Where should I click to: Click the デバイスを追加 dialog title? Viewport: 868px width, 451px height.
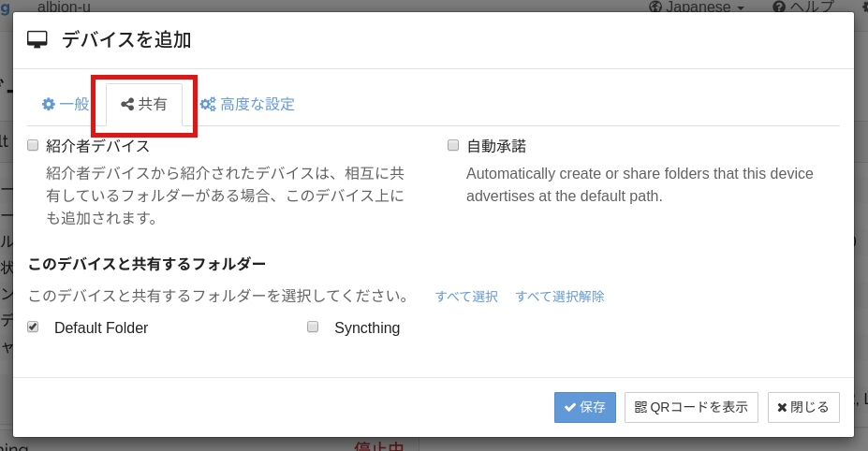pos(126,40)
